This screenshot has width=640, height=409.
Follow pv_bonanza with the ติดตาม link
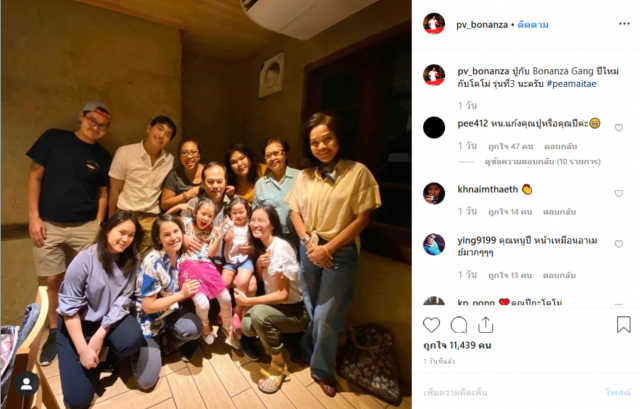tap(533, 24)
